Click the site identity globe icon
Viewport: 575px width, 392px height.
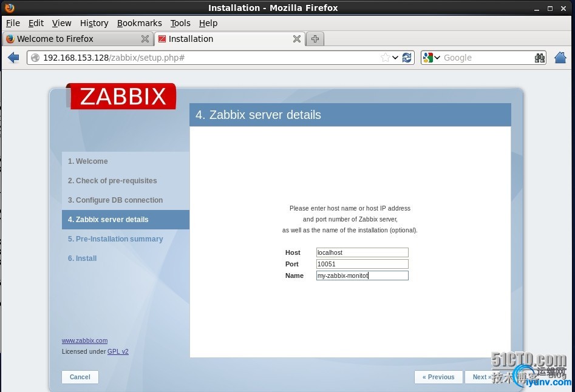[35, 58]
